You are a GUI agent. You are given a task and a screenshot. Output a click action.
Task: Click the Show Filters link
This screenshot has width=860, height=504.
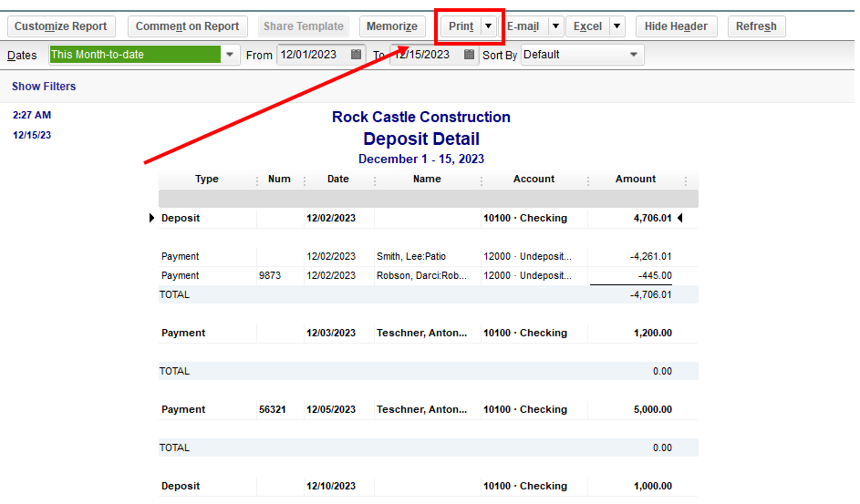[x=44, y=87]
